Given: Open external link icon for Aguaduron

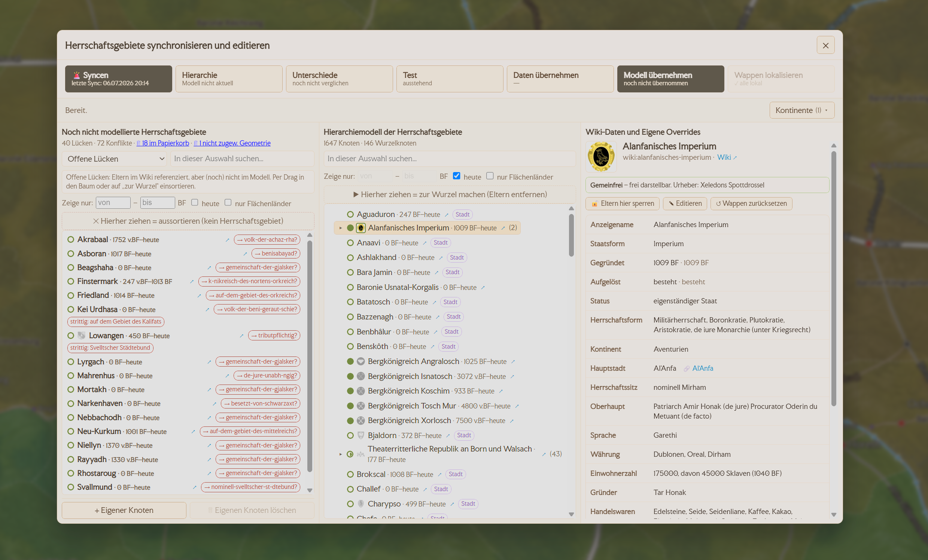Looking at the screenshot, I should [x=447, y=214].
